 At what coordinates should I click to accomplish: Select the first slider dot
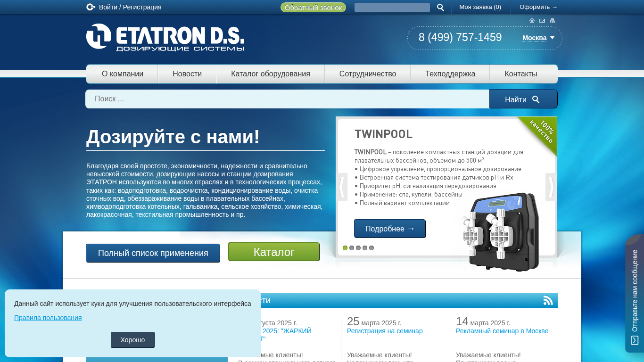pos(345,248)
